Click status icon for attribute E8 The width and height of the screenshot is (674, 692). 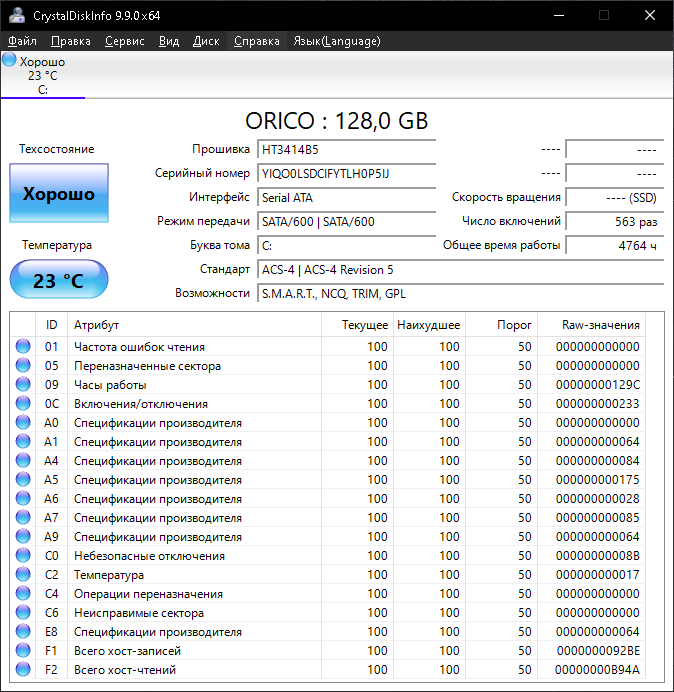(23, 631)
